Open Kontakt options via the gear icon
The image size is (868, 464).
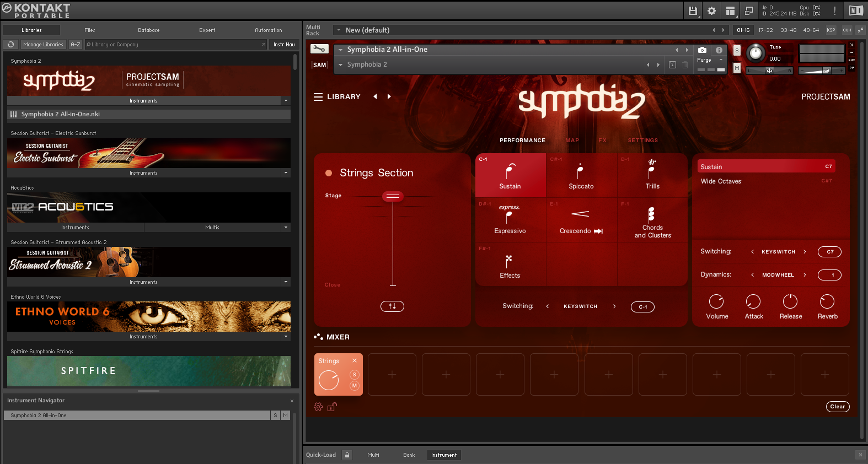711,10
